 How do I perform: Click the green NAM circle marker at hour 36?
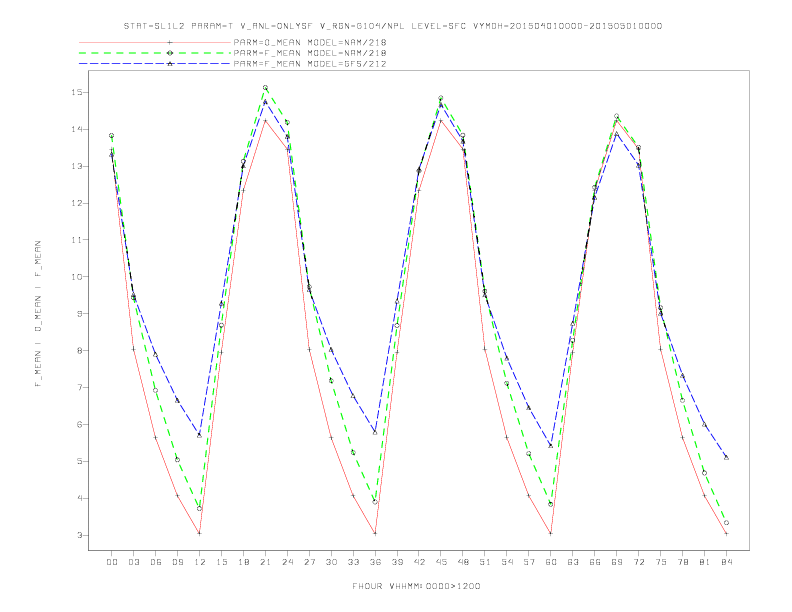pyautogui.click(x=375, y=502)
